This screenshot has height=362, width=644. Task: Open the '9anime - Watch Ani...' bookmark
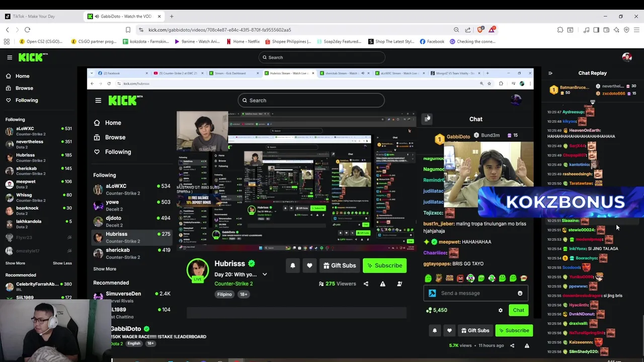197,42
